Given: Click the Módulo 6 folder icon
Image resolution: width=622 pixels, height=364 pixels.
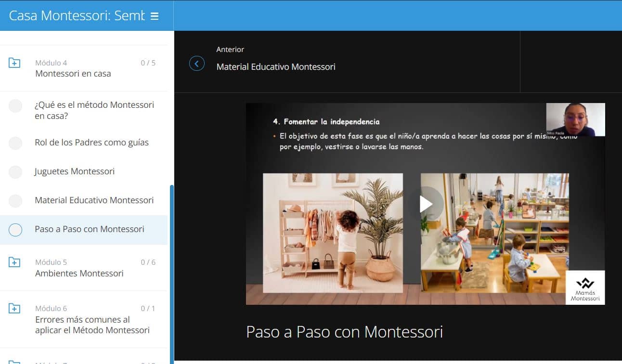Looking at the screenshot, I should 15,309.
